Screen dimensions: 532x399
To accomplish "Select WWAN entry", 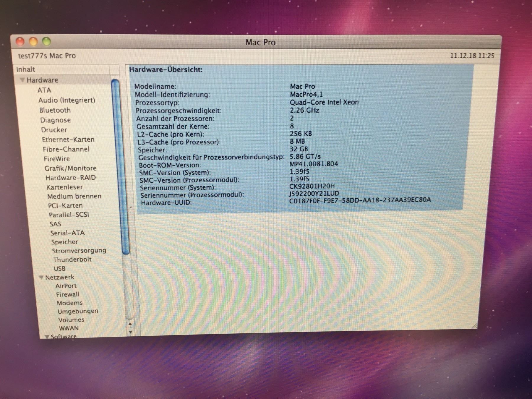I will (69, 328).
